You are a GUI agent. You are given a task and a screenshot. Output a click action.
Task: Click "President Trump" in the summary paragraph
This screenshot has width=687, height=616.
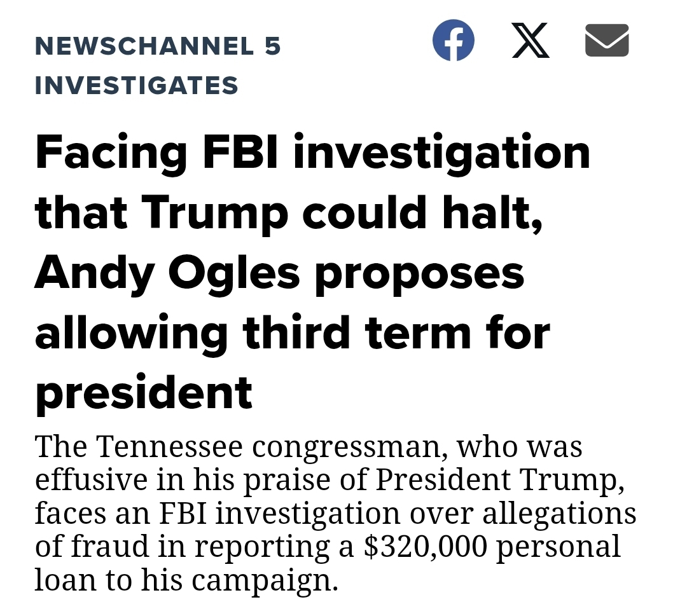point(496,481)
